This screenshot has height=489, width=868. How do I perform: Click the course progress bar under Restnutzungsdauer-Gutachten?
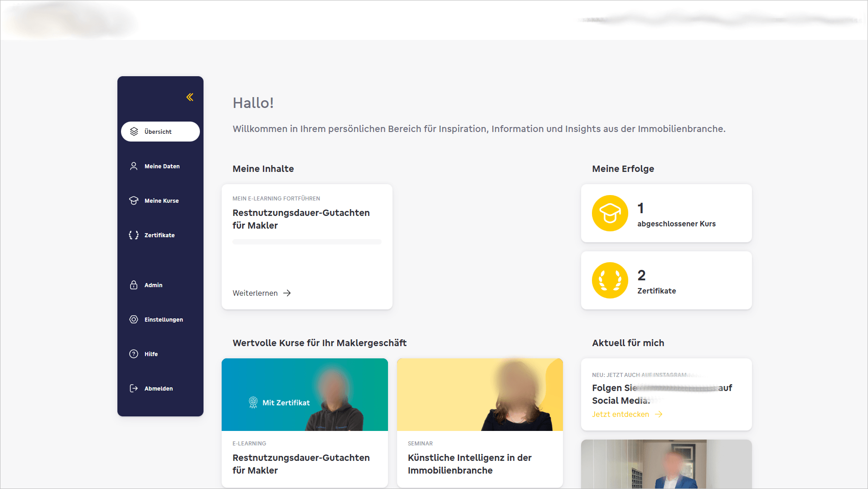(306, 242)
